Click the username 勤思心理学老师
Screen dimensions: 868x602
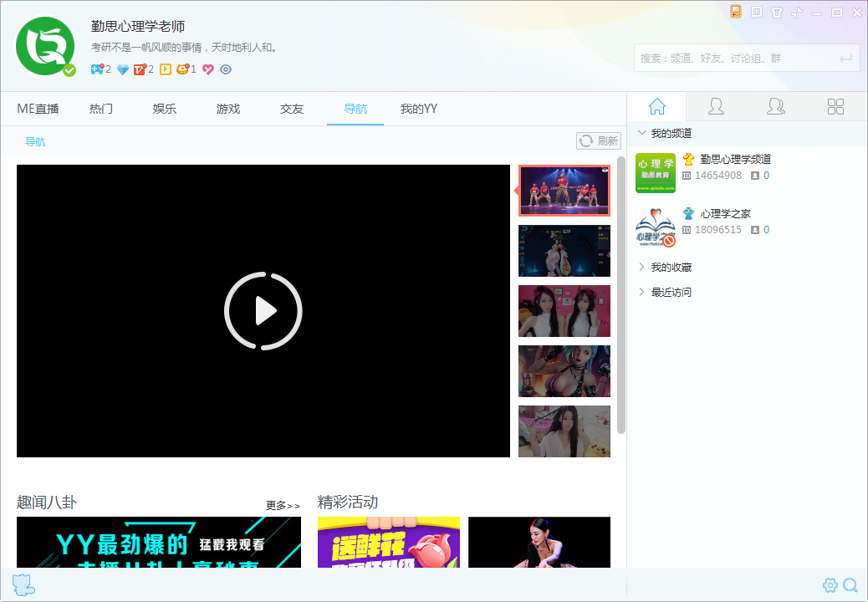(138, 26)
